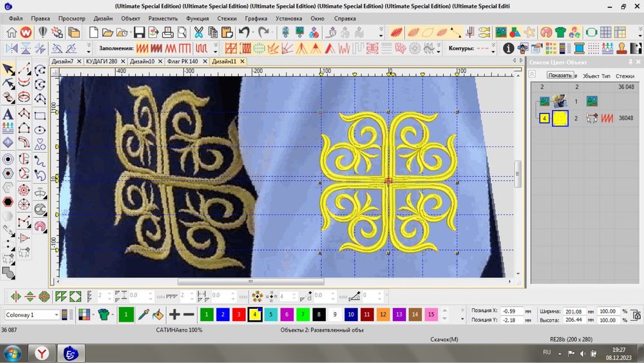The width and height of the screenshot is (644, 363).
Task: Open Yandex browser from taskbar
Action: click(41, 353)
